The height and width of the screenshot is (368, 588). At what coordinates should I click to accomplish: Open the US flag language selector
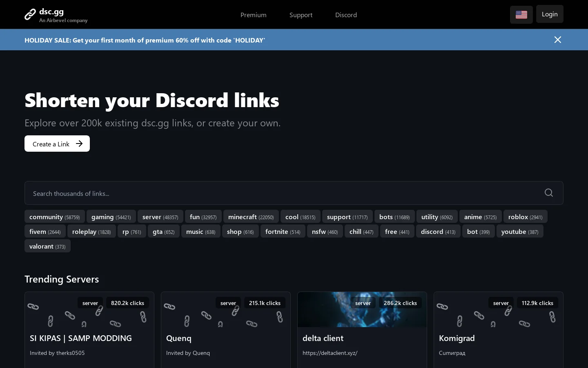point(521,15)
